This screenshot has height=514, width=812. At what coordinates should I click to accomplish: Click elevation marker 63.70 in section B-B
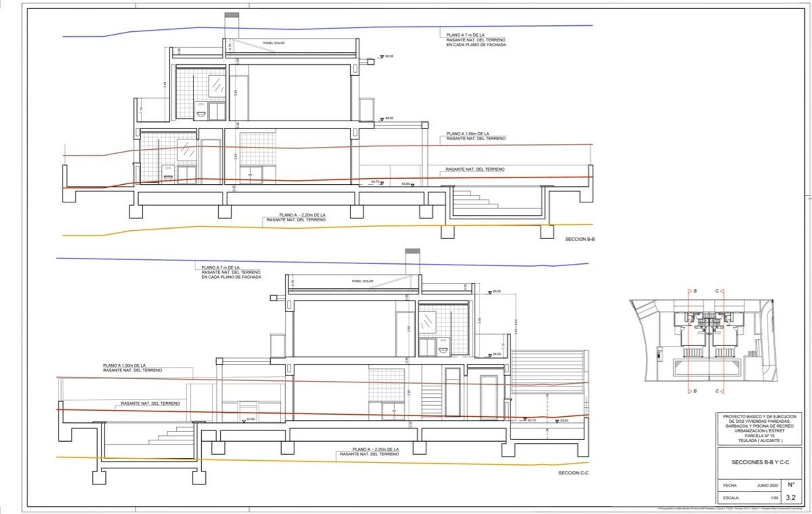377,182
